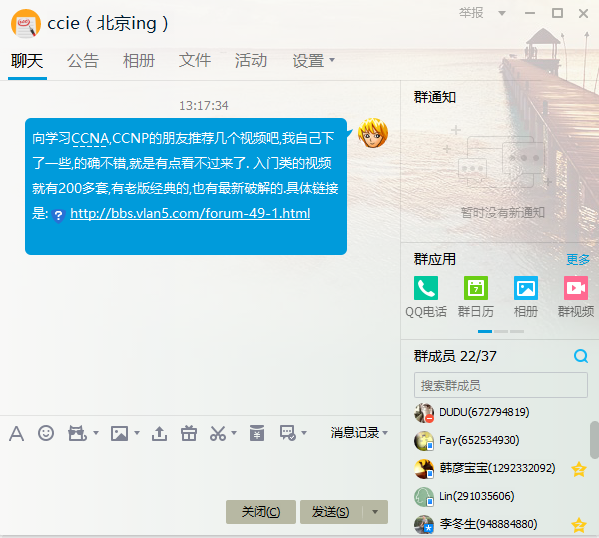599x538 pixels.
Task: Click the 发送(S) button
Action: coord(331,512)
